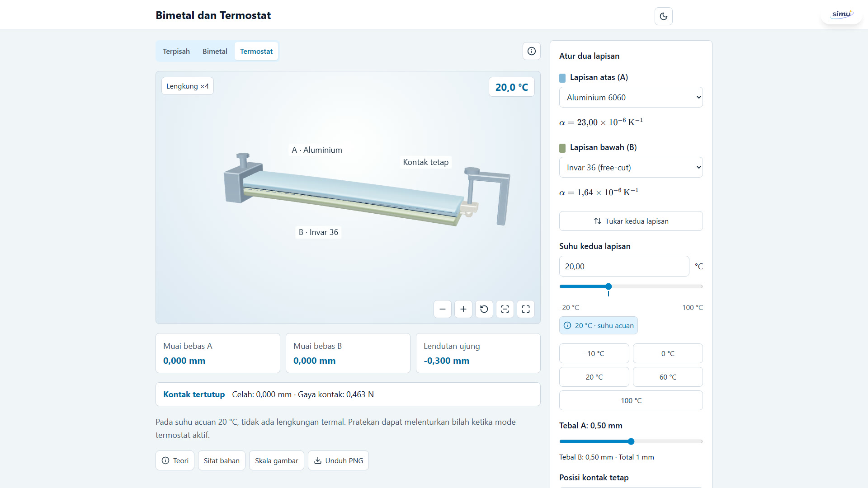This screenshot has height=488, width=868.
Task: Click the Lendutan ujung -0,300 mm card
Action: tap(478, 353)
